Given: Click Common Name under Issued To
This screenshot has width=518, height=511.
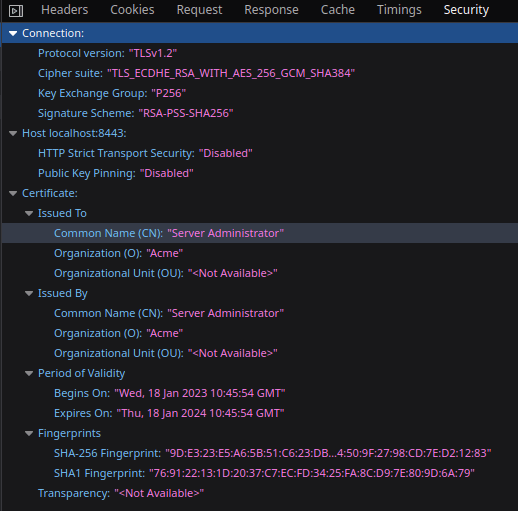Looking at the screenshot, I should coord(260,233).
